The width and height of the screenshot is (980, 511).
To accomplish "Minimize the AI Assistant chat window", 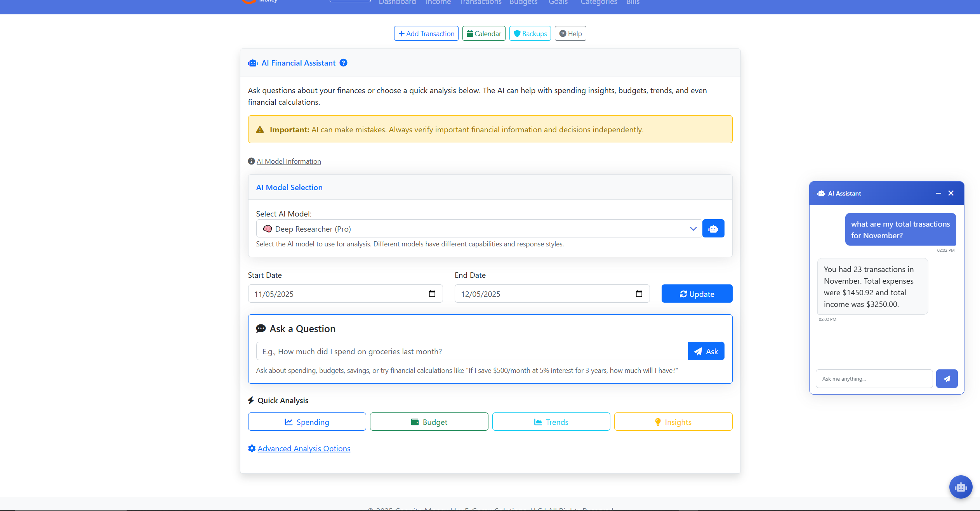I will (x=938, y=193).
